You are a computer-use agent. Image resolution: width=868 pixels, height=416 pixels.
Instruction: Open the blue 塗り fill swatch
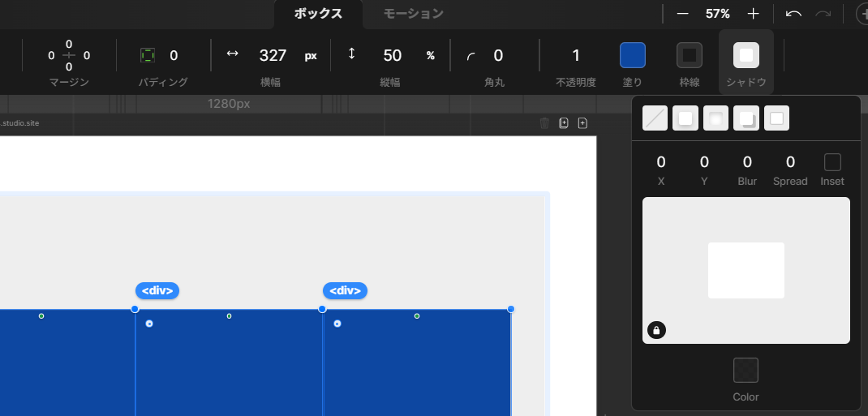633,55
